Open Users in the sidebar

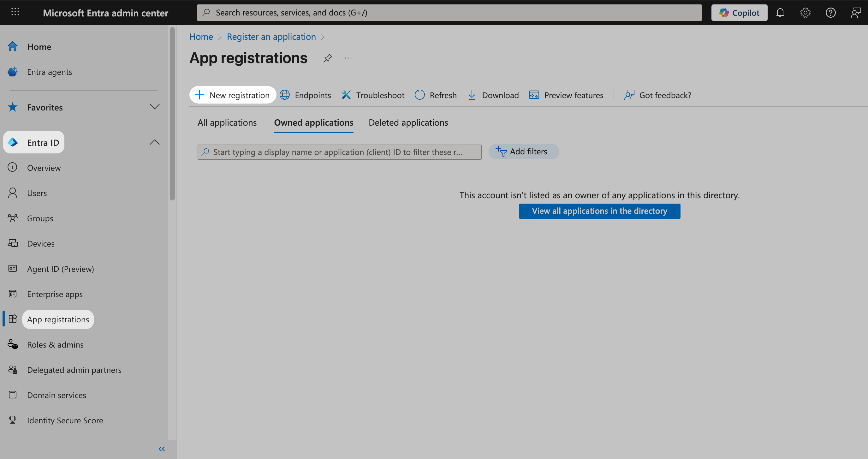(37, 193)
